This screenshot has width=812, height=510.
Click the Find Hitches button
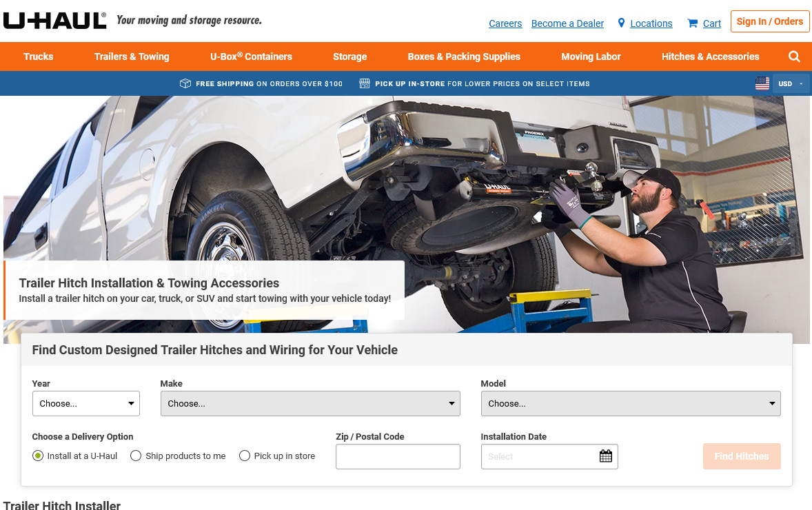(742, 456)
